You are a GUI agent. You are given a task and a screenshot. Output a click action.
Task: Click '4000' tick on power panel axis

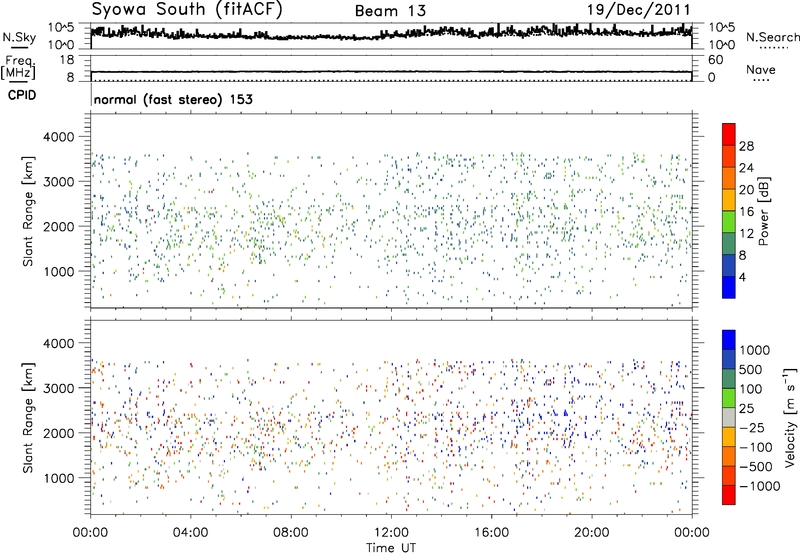coord(58,137)
